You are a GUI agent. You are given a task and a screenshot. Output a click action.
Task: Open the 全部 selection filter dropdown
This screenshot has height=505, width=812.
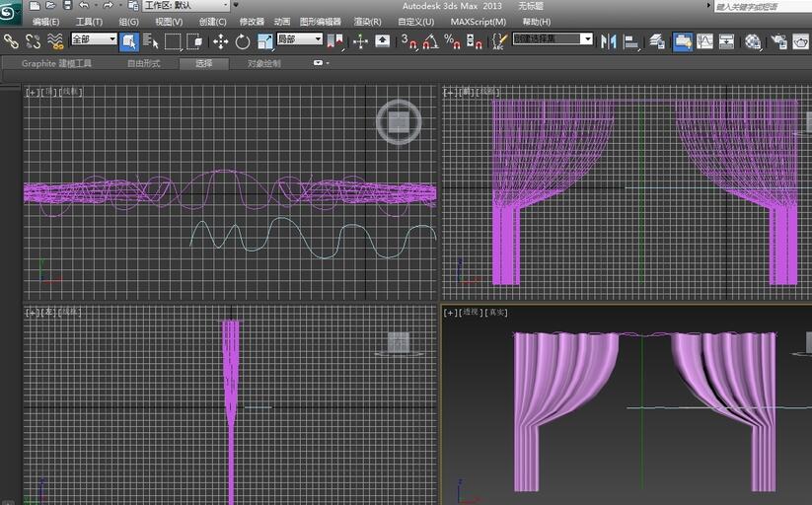click(x=94, y=39)
